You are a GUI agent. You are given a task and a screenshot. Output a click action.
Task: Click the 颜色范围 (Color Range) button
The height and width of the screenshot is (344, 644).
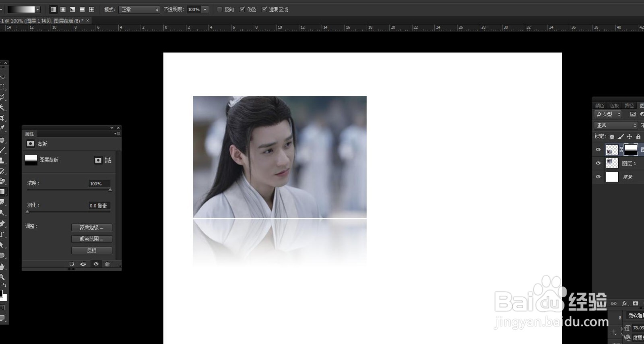click(92, 239)
